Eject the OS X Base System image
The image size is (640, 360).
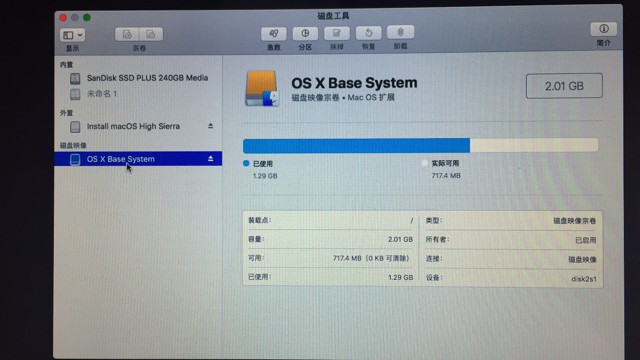click(210, 158)
